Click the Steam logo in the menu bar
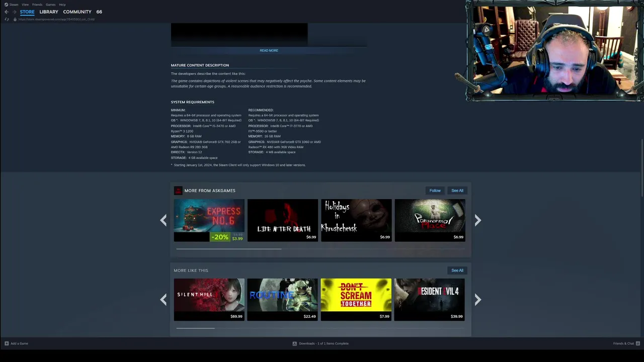644x362 pixels. 6,5
